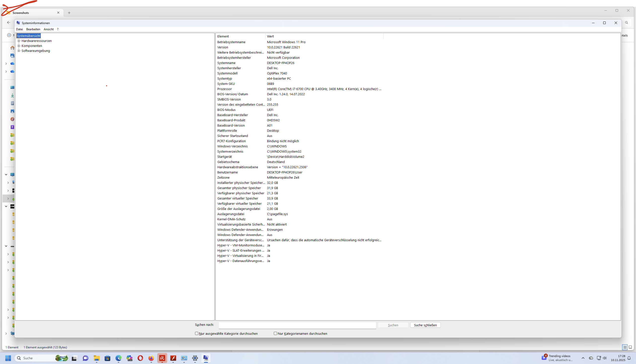
Task: Open the Settings gear in taskbar
Action: 195,358
